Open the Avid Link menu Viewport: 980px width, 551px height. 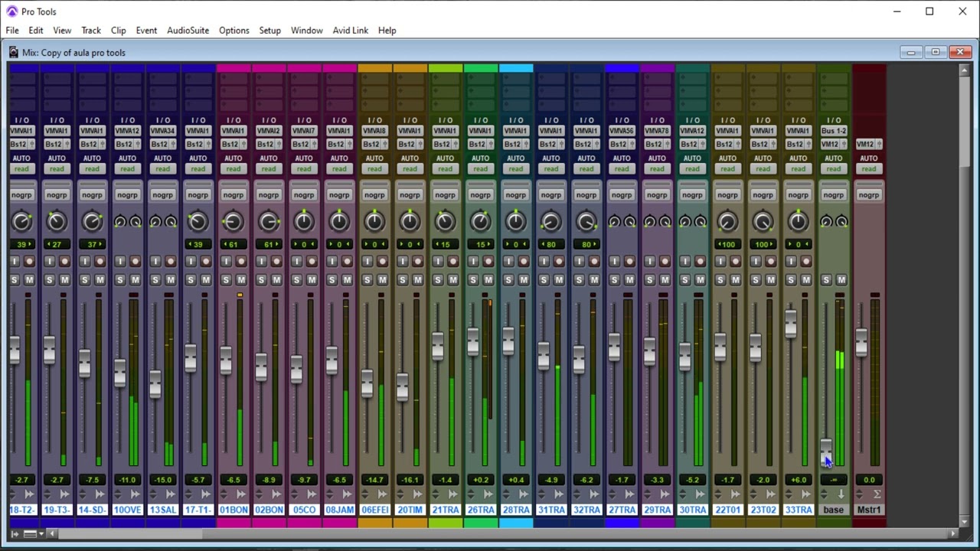pyautogui.click(x=350, y=31)
